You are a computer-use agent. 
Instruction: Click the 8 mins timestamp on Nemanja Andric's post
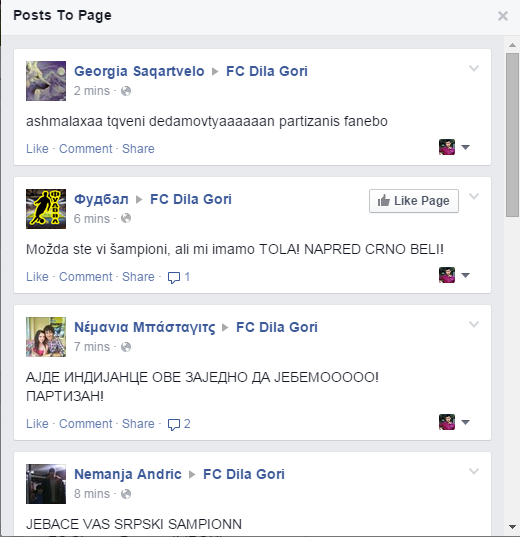[92, 494]
